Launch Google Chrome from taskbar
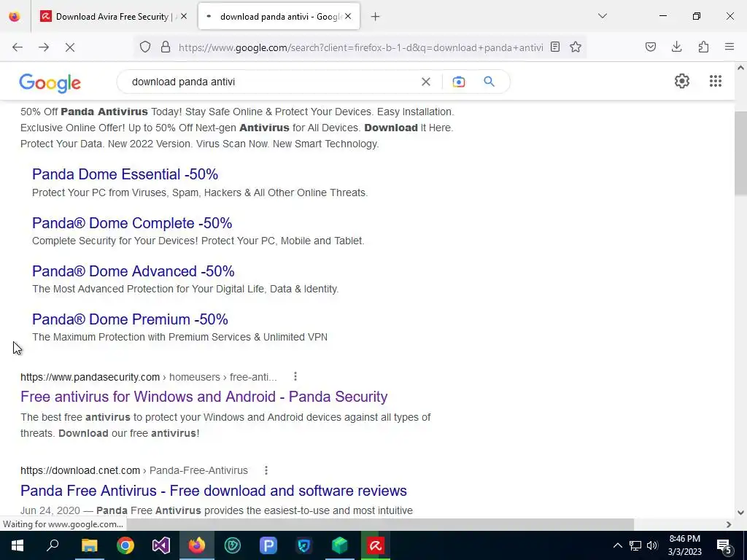Viewport: 747px width, 560px height. point(125,545)
